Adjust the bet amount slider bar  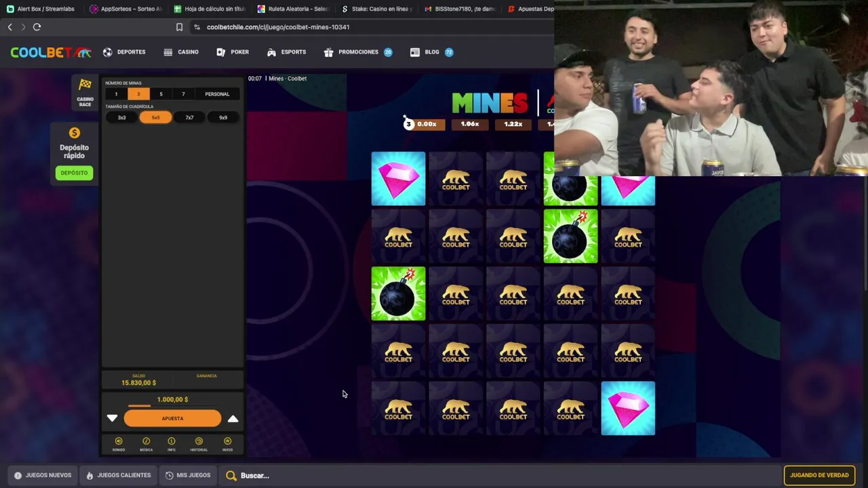[172, 407]
